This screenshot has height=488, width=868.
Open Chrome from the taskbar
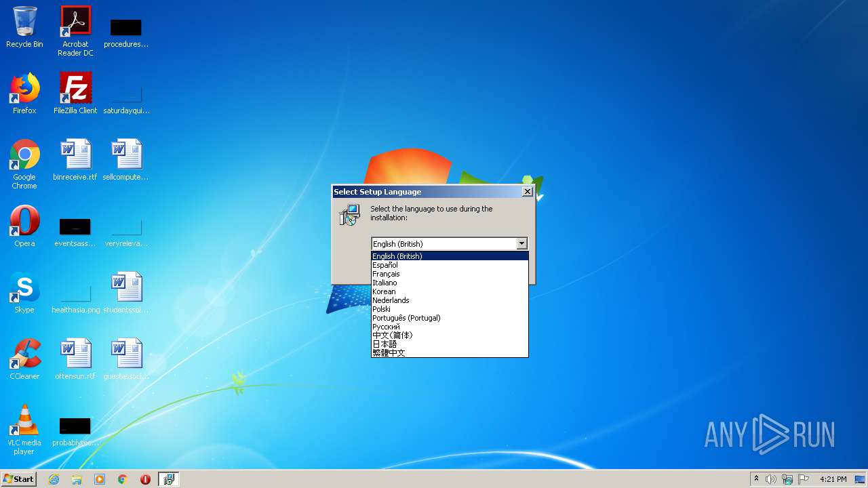(123, 479)
